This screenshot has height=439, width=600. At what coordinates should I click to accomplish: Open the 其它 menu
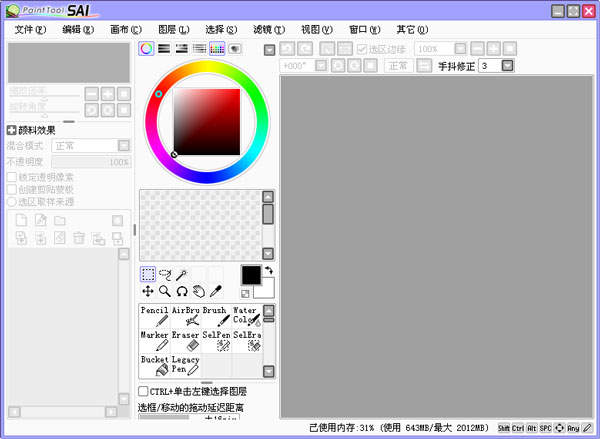point(412,29)
